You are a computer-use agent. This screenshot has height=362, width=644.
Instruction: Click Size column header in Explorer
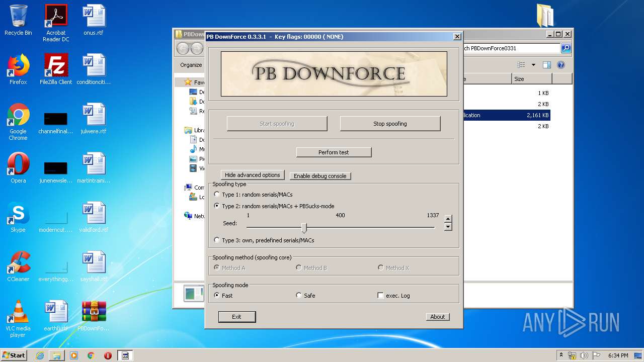coord(532,79)
